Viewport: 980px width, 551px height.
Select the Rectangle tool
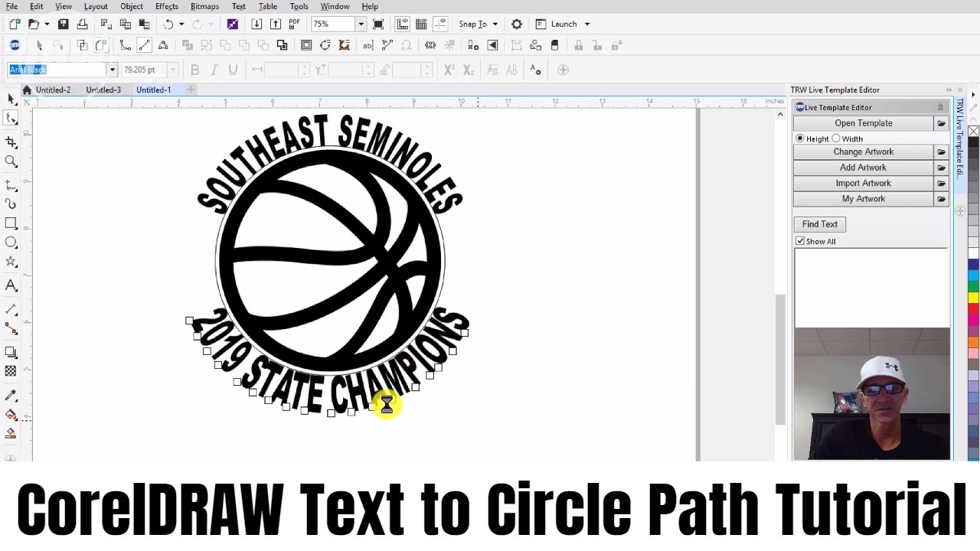[11, 223]
